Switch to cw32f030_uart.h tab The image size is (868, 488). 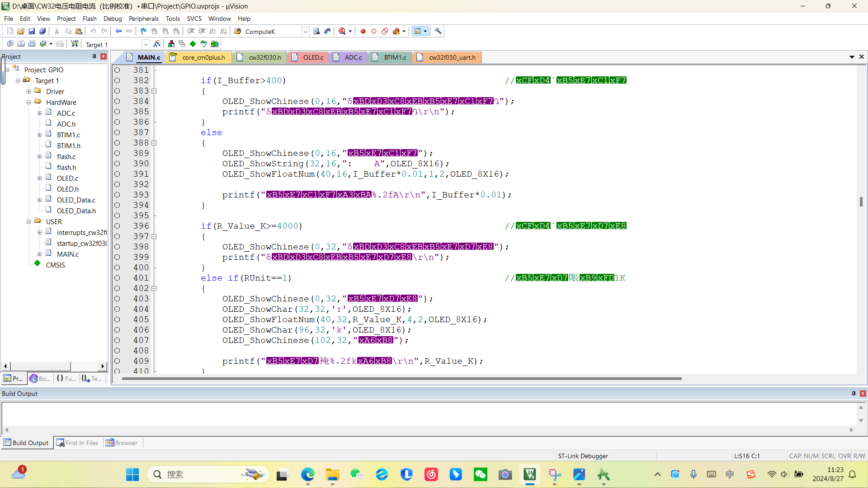448,57
